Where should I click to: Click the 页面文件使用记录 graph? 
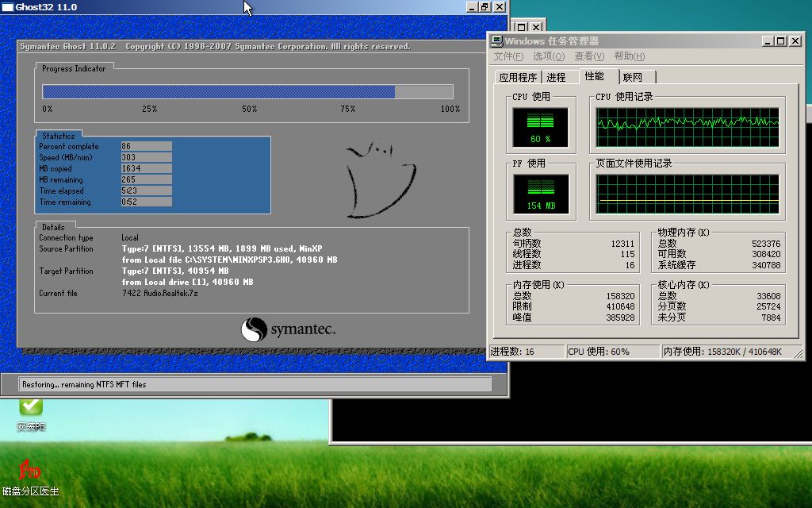688,194
